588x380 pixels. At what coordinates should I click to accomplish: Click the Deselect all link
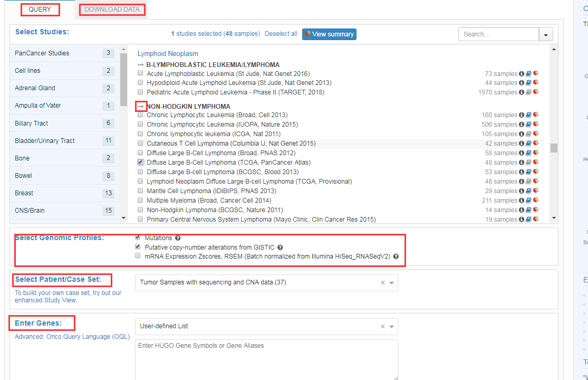click(281, 34)
